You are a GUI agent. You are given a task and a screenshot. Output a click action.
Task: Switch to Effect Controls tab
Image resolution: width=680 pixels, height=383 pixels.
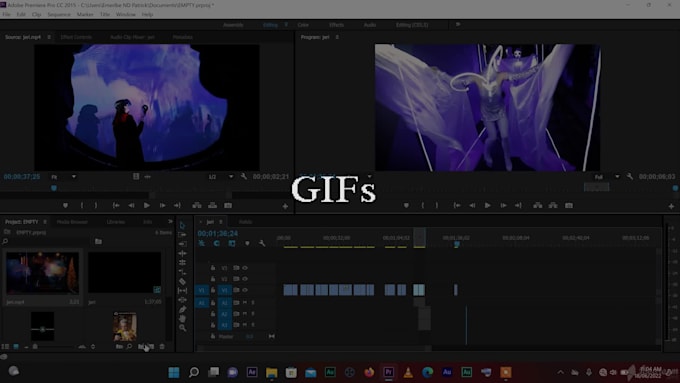tap(76, 37)
